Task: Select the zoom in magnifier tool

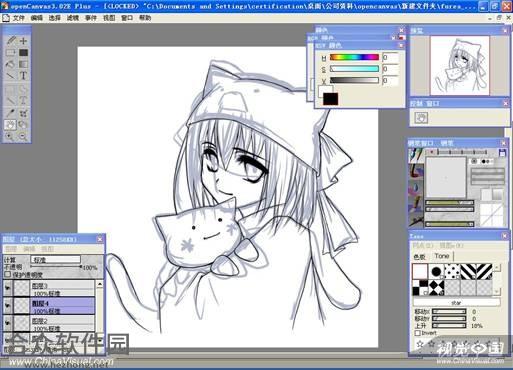Action: click(x=10, y=136)
